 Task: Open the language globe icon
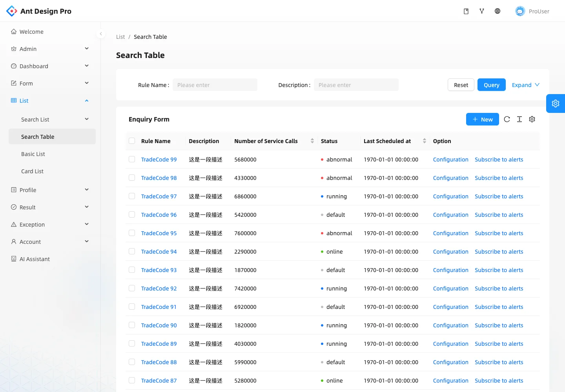(498, 11)
